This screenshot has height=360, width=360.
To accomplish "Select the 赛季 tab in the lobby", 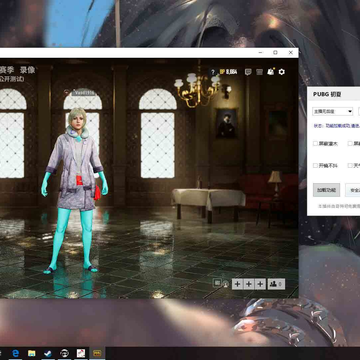I will [x=7, y=70].
